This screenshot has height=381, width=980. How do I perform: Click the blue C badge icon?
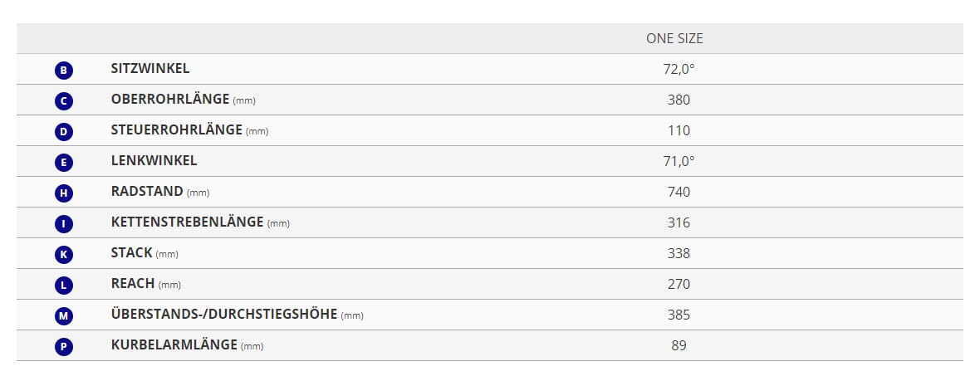[x=64, y=101]
